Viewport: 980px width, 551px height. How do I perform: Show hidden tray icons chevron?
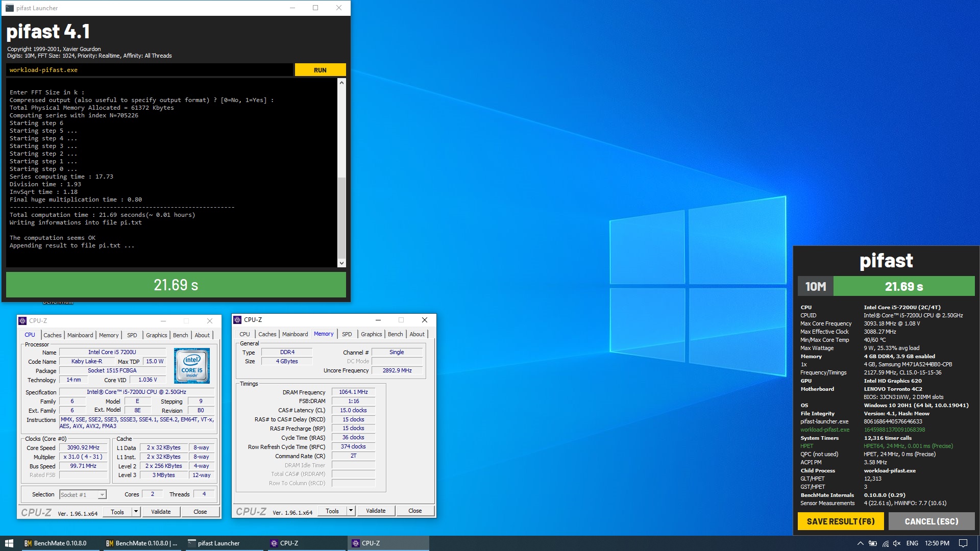pyautogui.click(x=860, y=543)
